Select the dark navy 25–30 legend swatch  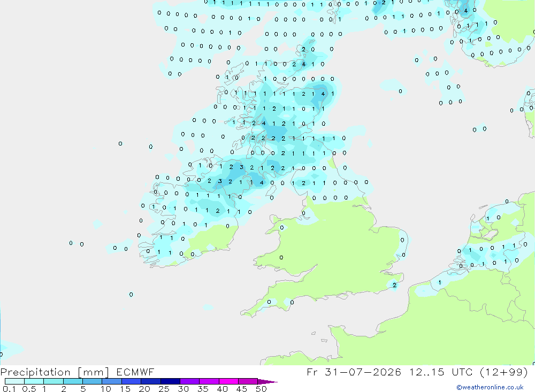[170, 381]
